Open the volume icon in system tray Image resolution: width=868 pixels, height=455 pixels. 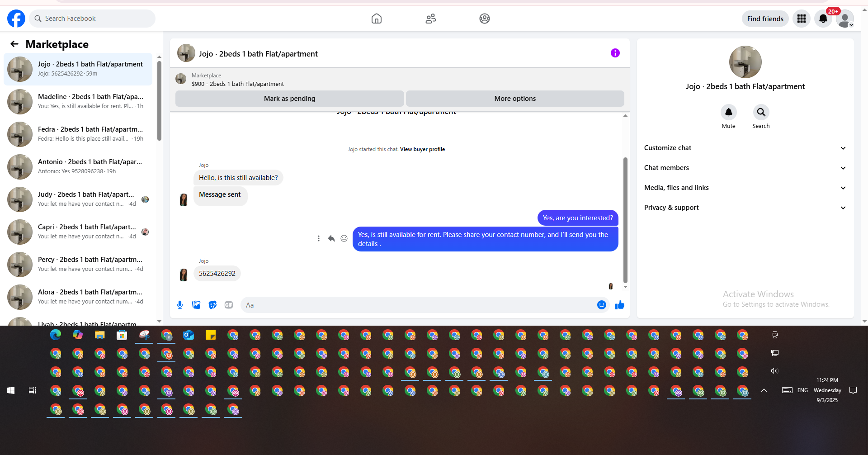click(774, 371)
